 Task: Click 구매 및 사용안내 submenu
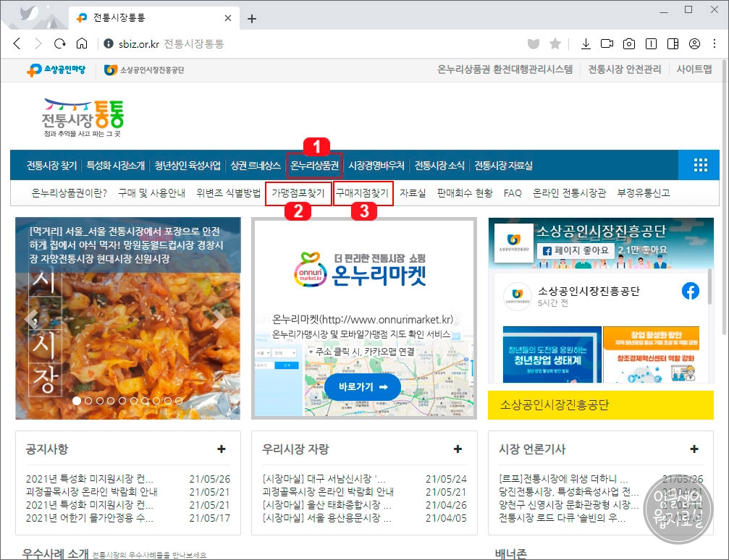tap(151, 193)
